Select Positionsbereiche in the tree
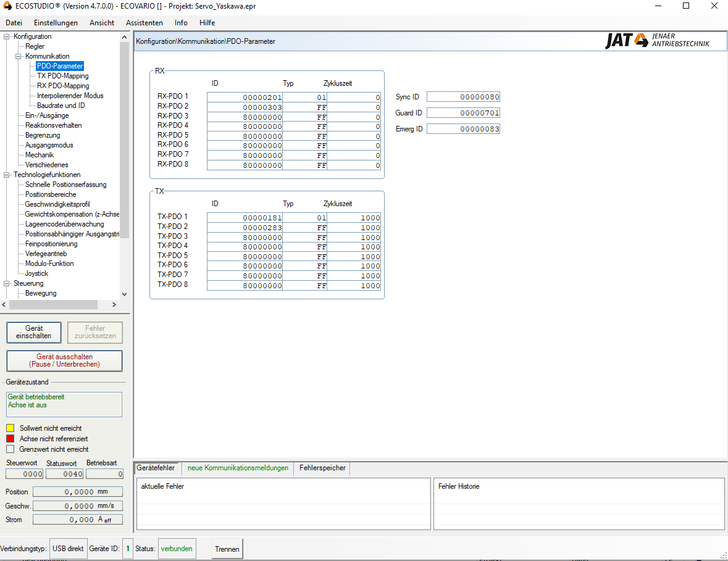The height and width of the screenshot is (561, 728). point(51,194)
